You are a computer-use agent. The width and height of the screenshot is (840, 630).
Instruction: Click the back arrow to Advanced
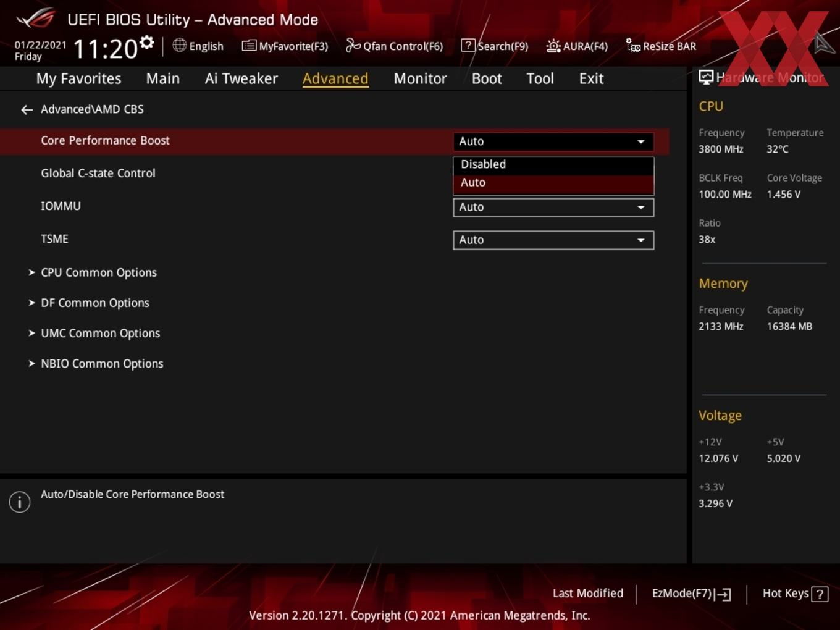(27, 109)
